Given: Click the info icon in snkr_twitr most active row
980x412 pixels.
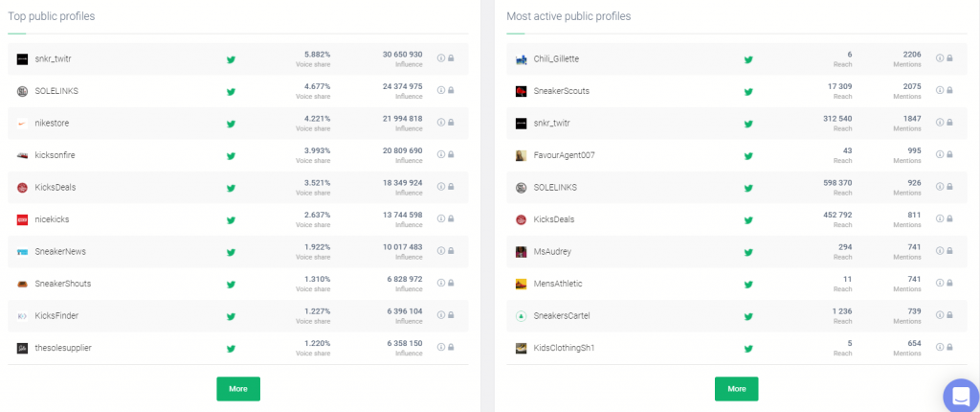Looking at the screenshot, I should (x=940, y=122).
